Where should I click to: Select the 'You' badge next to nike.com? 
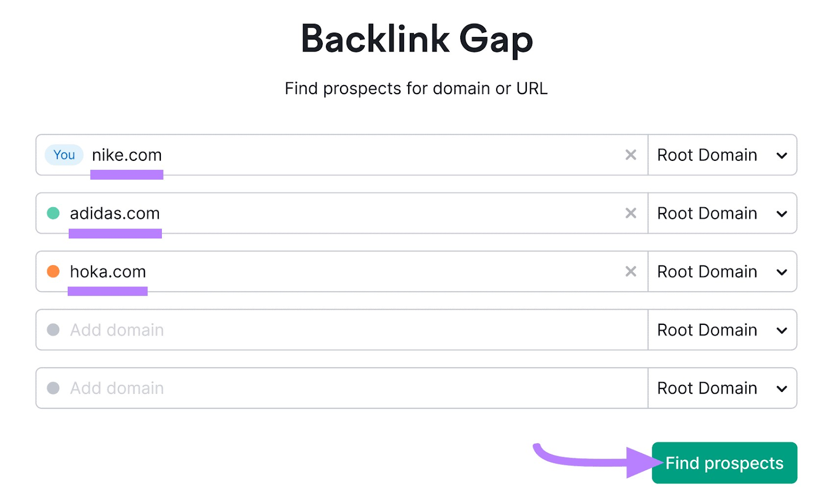coord(64,155)
